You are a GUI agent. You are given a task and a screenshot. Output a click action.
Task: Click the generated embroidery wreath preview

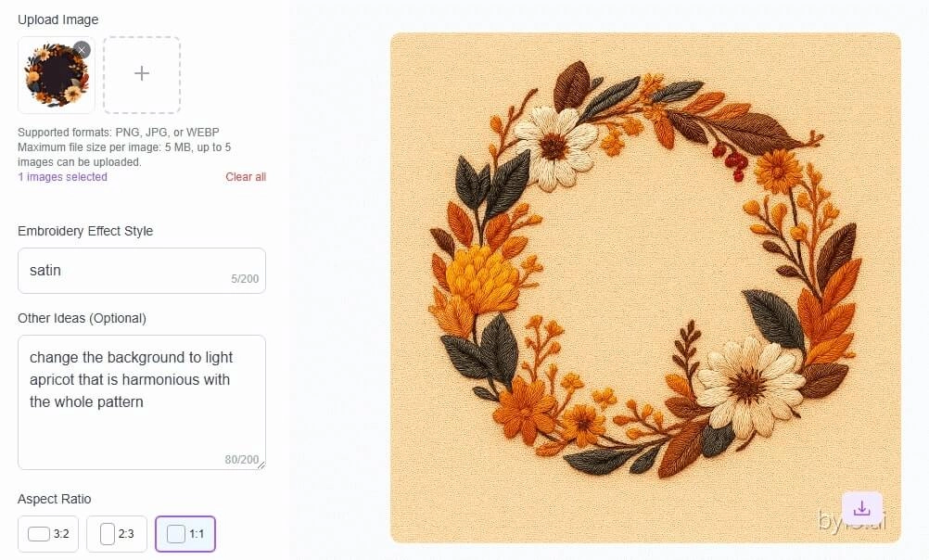644,287
